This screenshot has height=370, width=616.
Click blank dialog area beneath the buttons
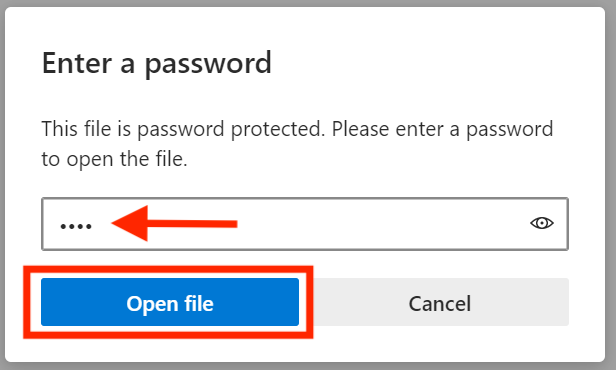432,346
